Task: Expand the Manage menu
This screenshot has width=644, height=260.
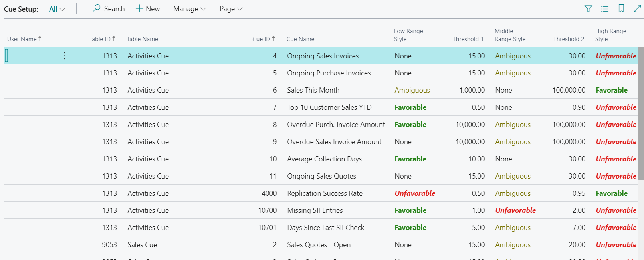Action: (189, 9)
